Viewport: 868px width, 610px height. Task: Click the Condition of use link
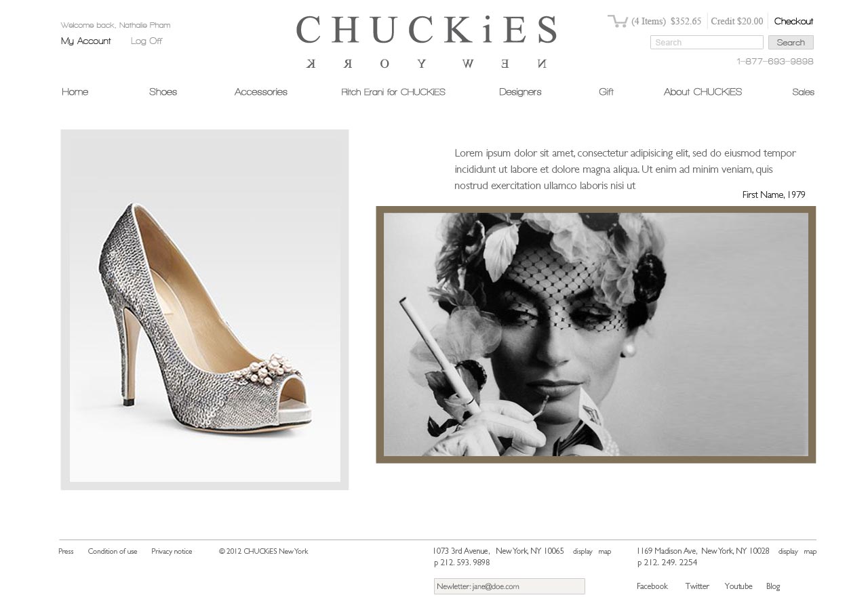113,552
